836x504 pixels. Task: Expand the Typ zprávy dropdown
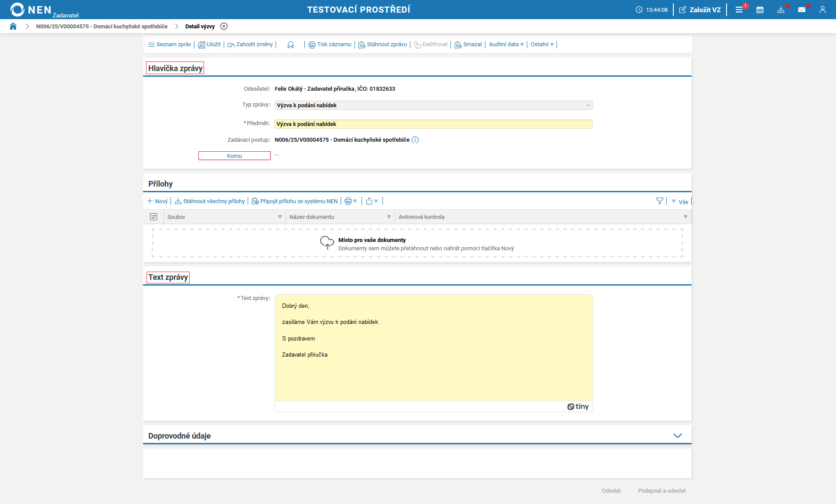pyautogui.click(x=588, y=105)
